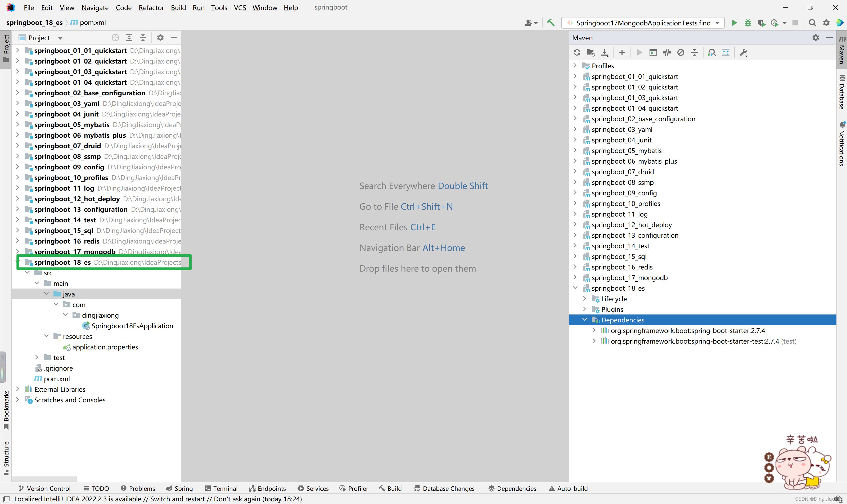Open the Refactor menu
Viewport: 847px width, 504px height.
pyautogui.click(x=151, y=7)
